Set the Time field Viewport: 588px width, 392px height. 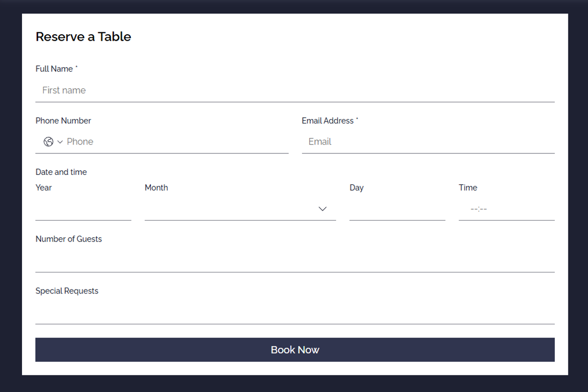[x=507, y=209]
